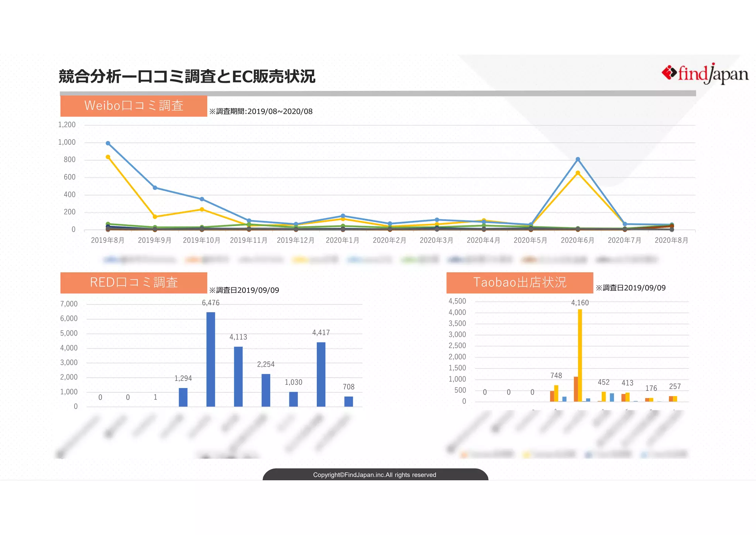Click the findJapan logo
Screen dimensions: 756x535
pyautogui.click(x=705, y=74)
